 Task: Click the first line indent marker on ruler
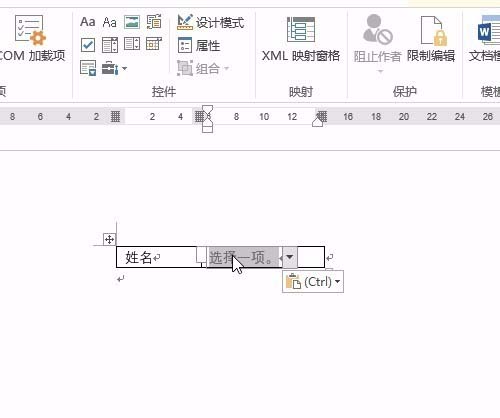(208, 109)
